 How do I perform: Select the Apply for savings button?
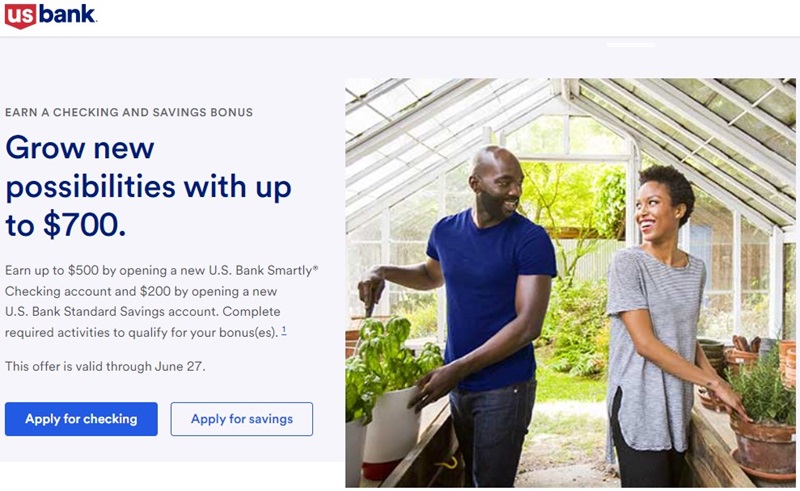coord(242,419)
